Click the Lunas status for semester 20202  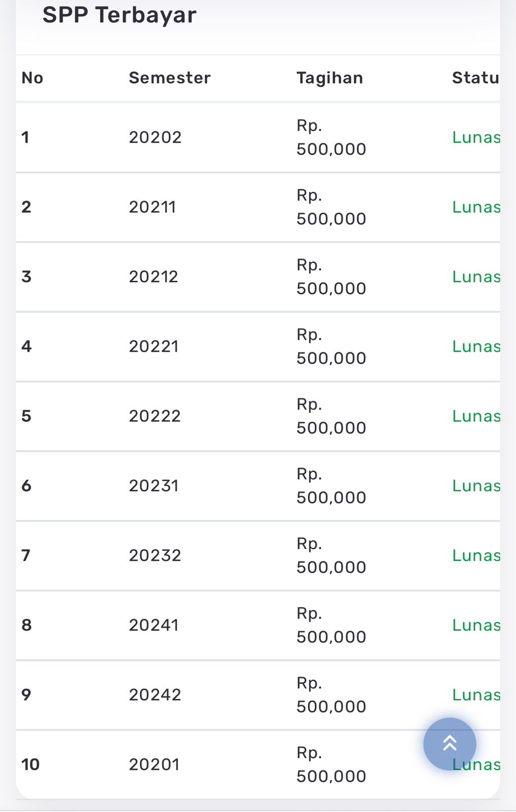tap(476, 137)
